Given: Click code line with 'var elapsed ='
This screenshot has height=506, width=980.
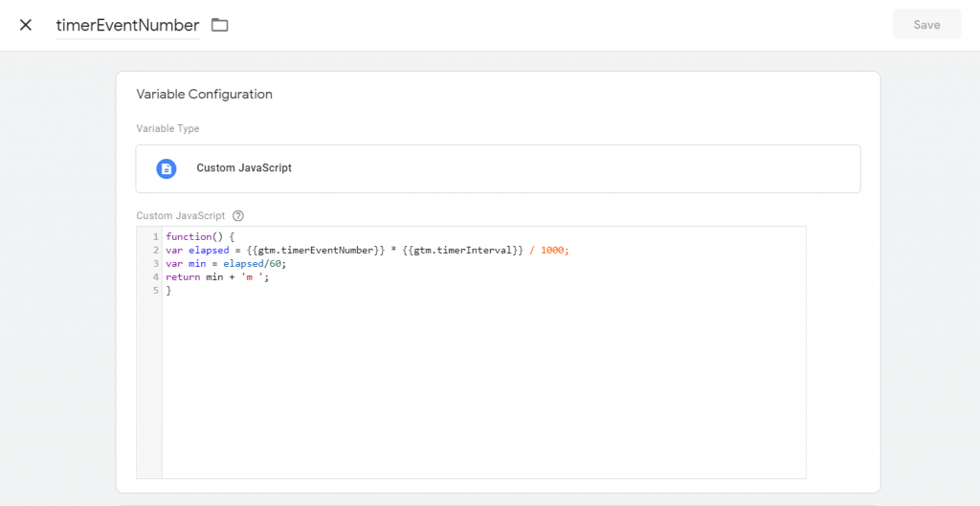Looking at the screenshot, I should point(367,251).
